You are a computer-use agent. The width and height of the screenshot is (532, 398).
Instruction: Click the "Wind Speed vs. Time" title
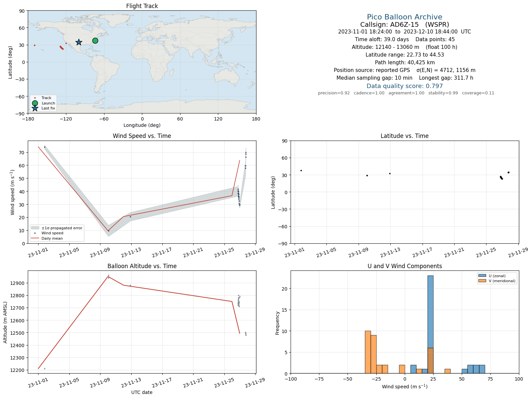tap(142, 136)
